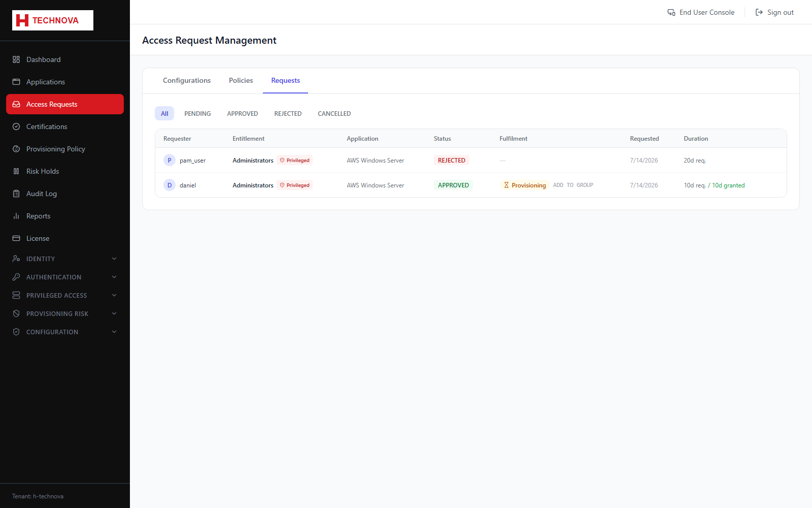Click the APPROVED status badge in daniel row
812x508 pixels.
453,185
